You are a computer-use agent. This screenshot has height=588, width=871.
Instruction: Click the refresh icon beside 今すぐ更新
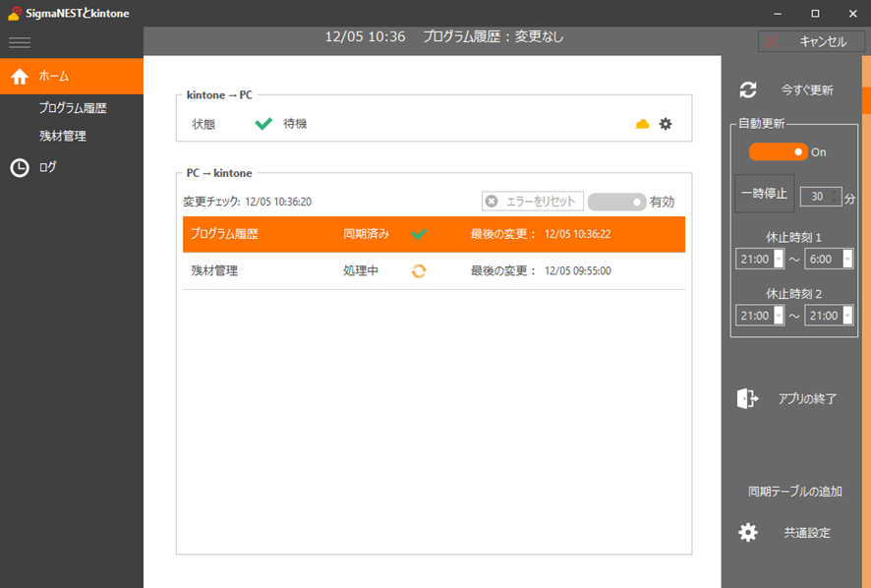(x=748, y=89)
